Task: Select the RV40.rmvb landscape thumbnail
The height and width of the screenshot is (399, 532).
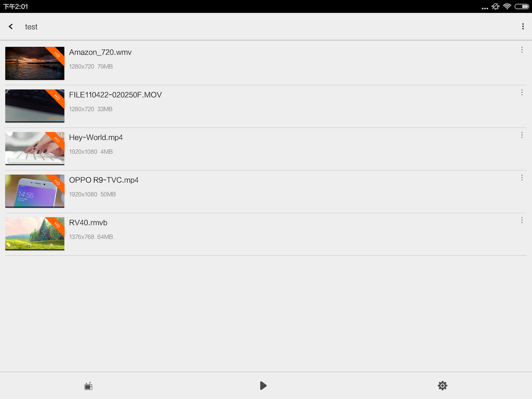Action: point(35,234)
